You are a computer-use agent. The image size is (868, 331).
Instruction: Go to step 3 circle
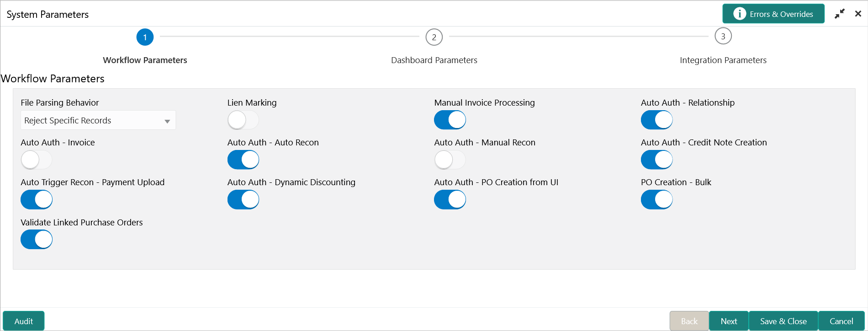coord(723,36)
